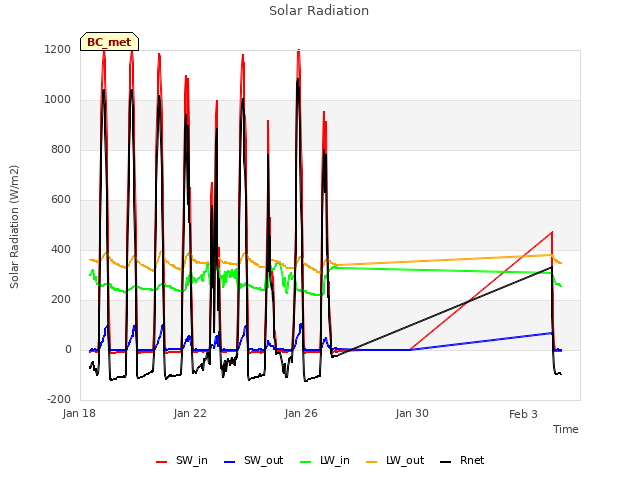Screen dimensions: 640x480
Task: Toggle the LW_in legend entry
Action: coord(325,461)
